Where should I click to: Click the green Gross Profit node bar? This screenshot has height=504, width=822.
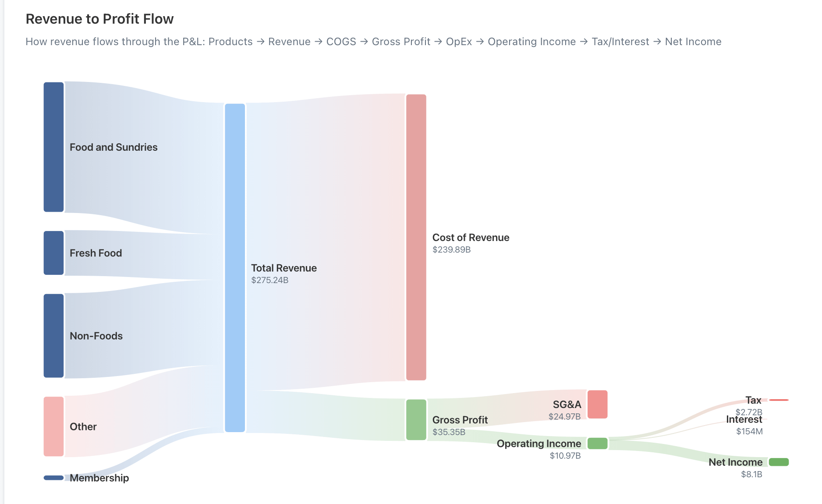click(x=416, y=420)
